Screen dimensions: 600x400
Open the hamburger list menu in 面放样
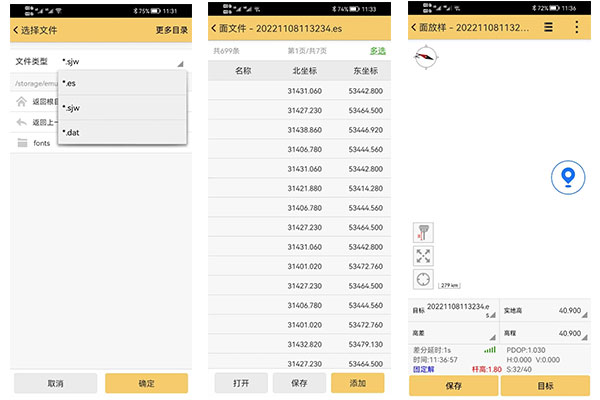pyautogui.click(x=548, y=29)
